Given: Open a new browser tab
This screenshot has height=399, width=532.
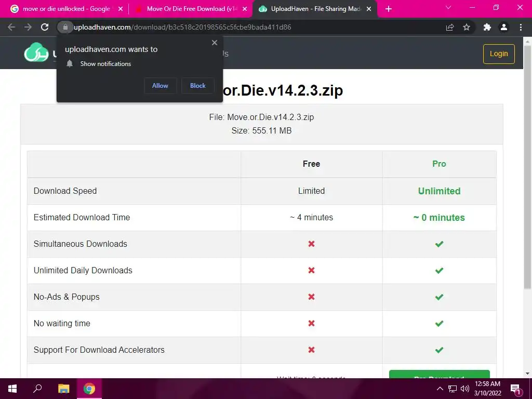Looking at the screenshot, I should [x=389, y=9].
